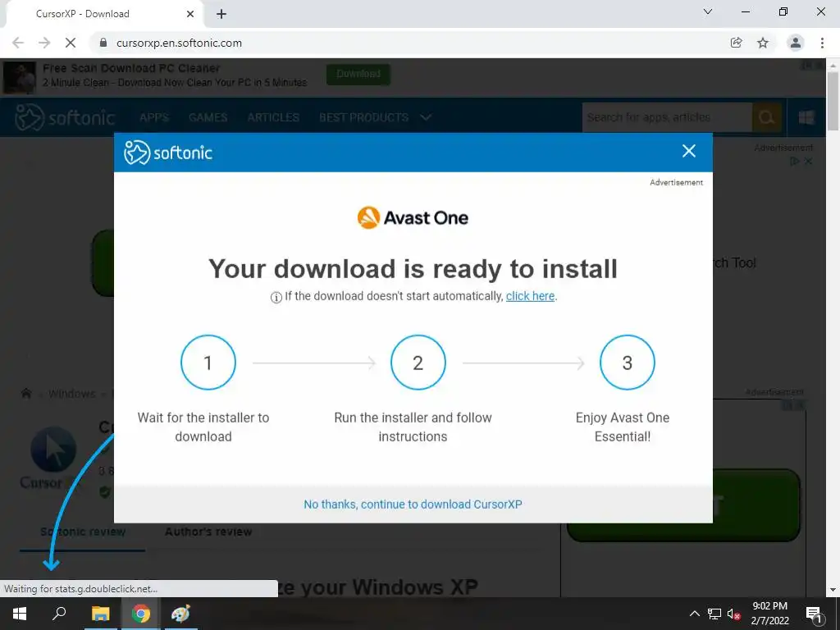
Task: Share this page icon in address bar
Action: click(737, 43)
